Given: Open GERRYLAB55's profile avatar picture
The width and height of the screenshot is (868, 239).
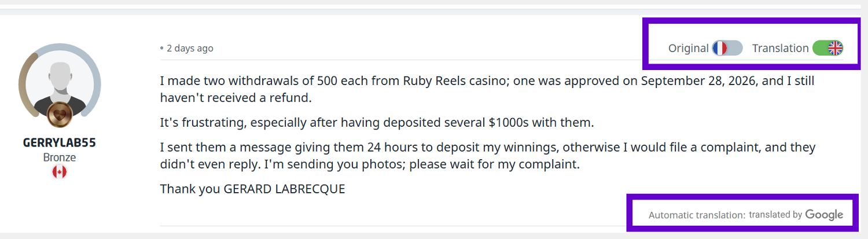Looking at the screenshot, I should pyautogui.click(x=60, y=84).
